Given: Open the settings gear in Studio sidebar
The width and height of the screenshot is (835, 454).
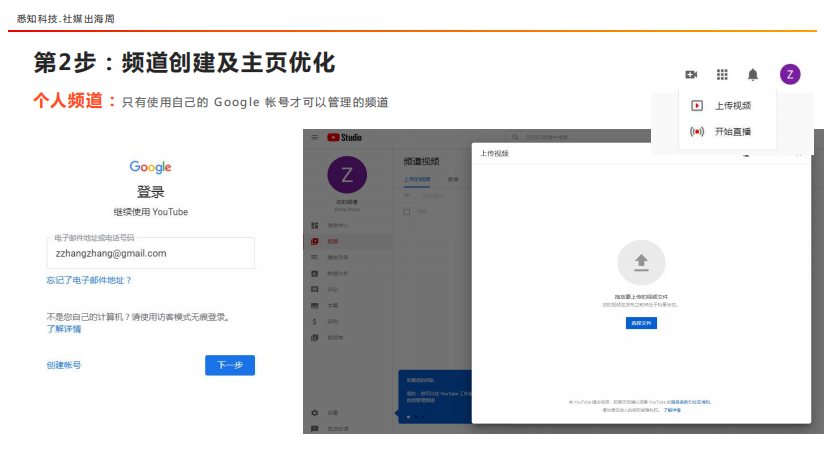Looking at the screenshot, I should pos(315,413).
